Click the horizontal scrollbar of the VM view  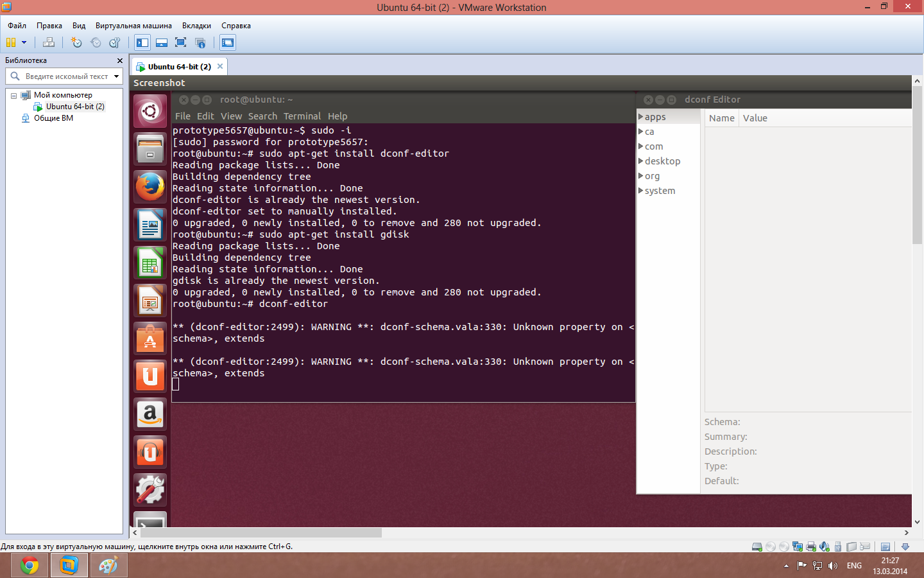click(261, 533)
